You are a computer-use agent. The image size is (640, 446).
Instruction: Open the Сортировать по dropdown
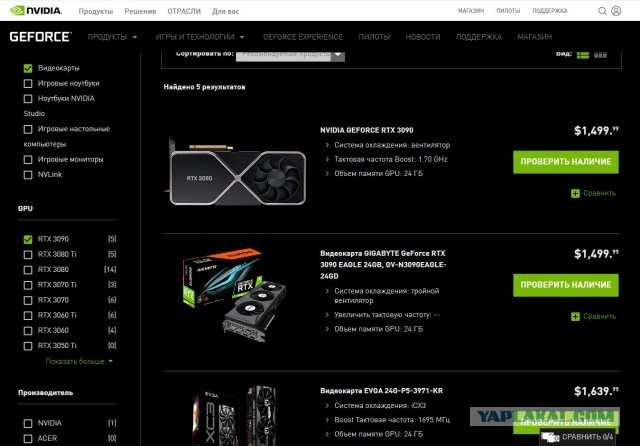point(290,55)
